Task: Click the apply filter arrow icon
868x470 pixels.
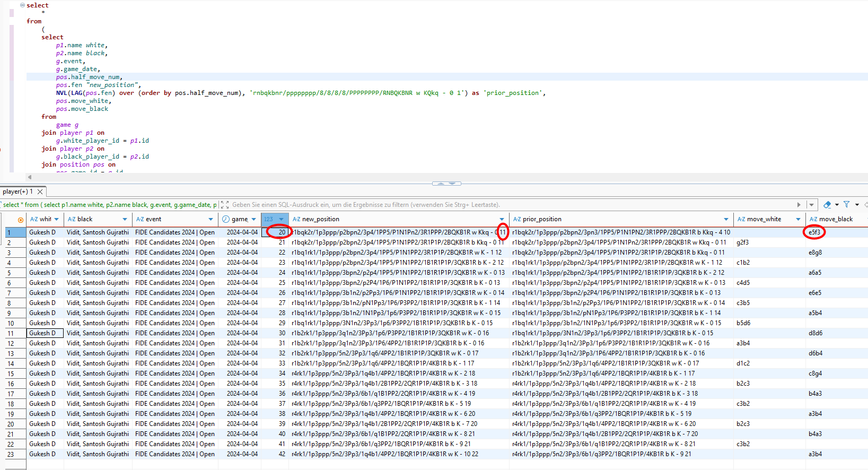Action: (799, 205)
